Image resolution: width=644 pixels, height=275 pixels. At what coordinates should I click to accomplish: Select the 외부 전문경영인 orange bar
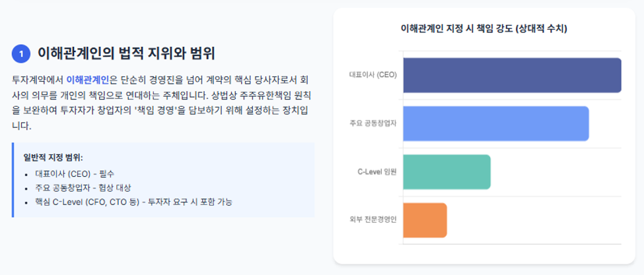click(425, 220)
